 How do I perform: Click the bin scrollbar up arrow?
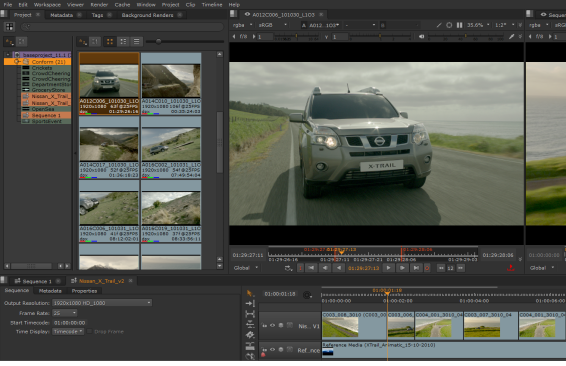219,55
